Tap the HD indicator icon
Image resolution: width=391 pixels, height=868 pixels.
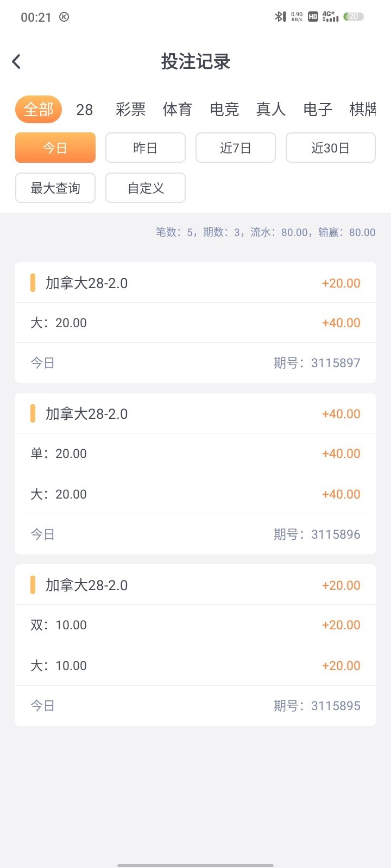click(313, 17)
